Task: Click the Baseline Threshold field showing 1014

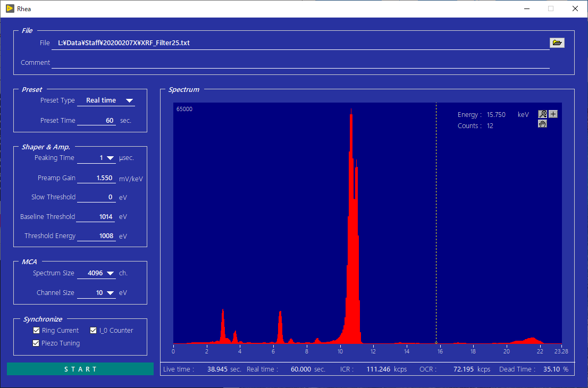Action: click(95, 217)
